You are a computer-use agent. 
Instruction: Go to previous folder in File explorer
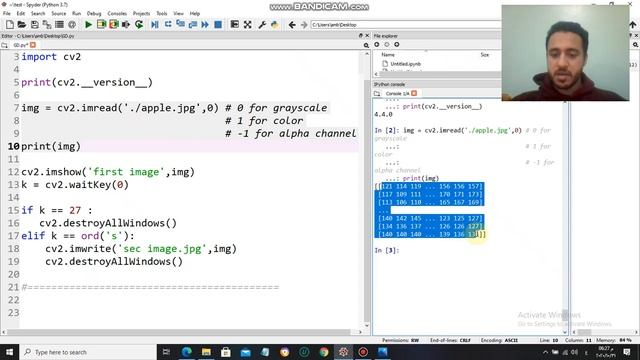[x=377, y=44]
